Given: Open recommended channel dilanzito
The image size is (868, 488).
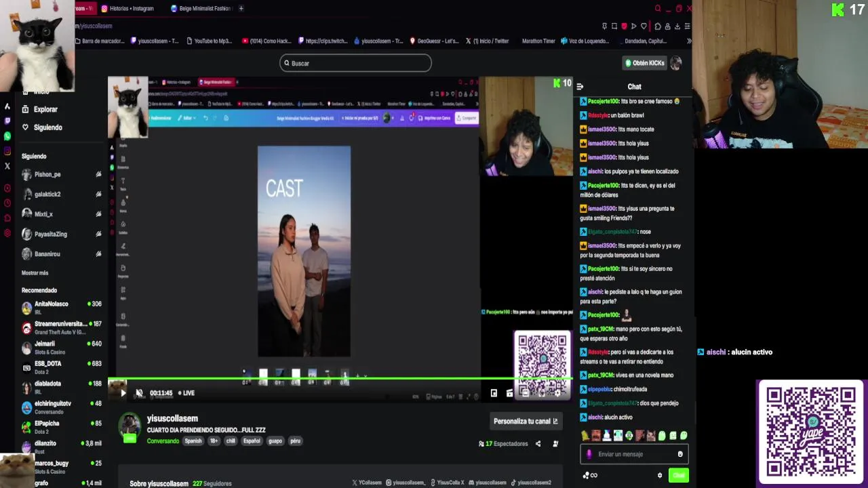Looking at the screenshot, I should [x=61, y=447].
